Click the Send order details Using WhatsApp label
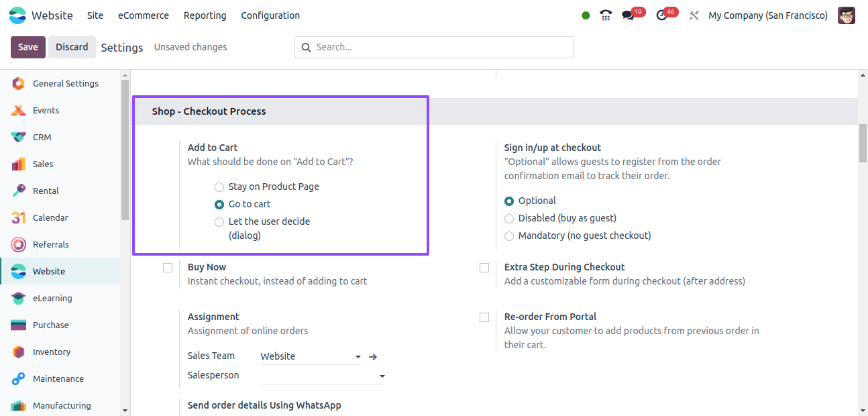The image size is (868, 416). point(264,405)
